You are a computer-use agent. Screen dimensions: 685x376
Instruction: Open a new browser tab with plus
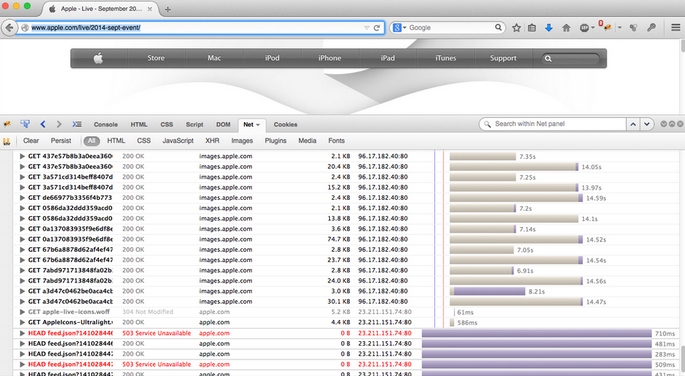(168, 9)
